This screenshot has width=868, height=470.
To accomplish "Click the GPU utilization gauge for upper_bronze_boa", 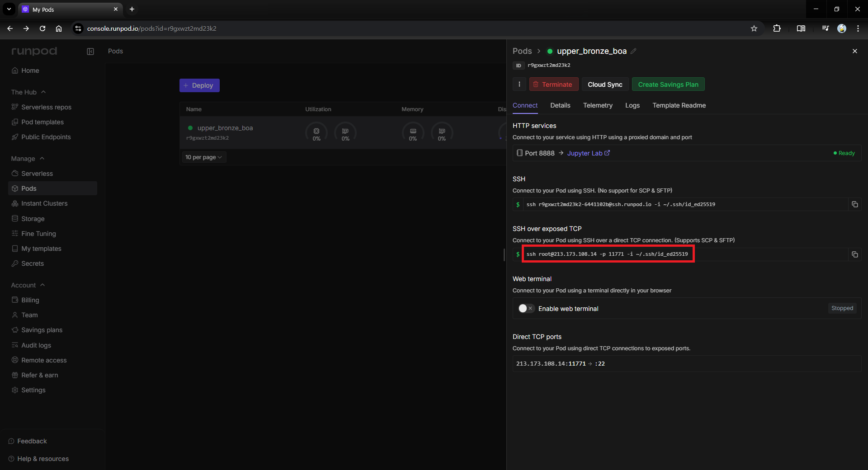I will [x=345, y=132].
